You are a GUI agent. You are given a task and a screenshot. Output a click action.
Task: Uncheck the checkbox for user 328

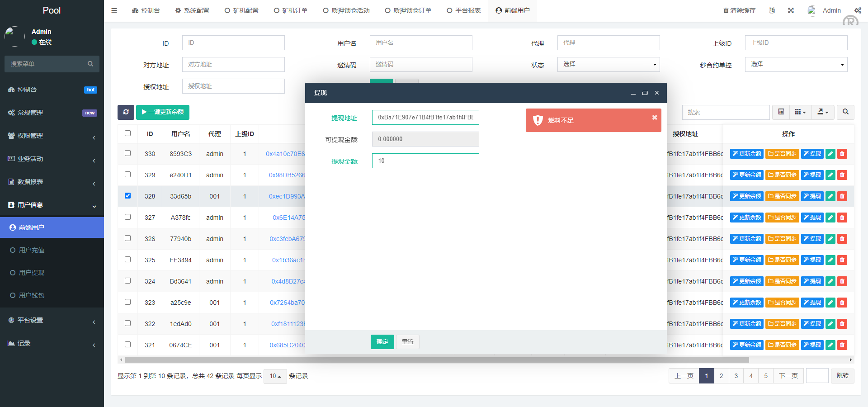click(x=128, y=196)
